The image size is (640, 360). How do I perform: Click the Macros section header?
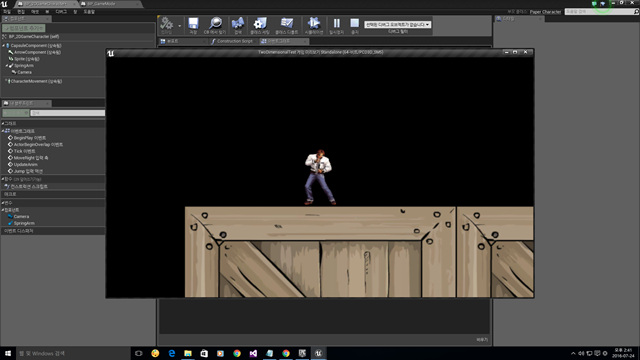[x=53, y=194]
